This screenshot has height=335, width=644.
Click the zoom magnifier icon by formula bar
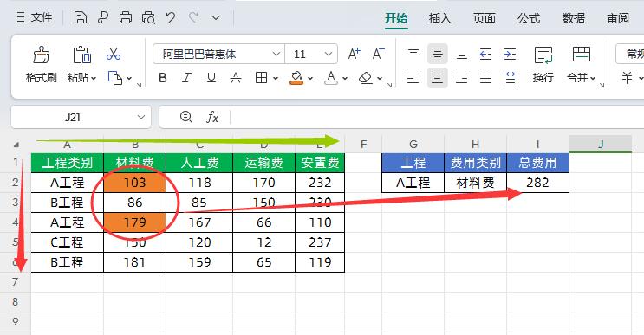[186, 117]
